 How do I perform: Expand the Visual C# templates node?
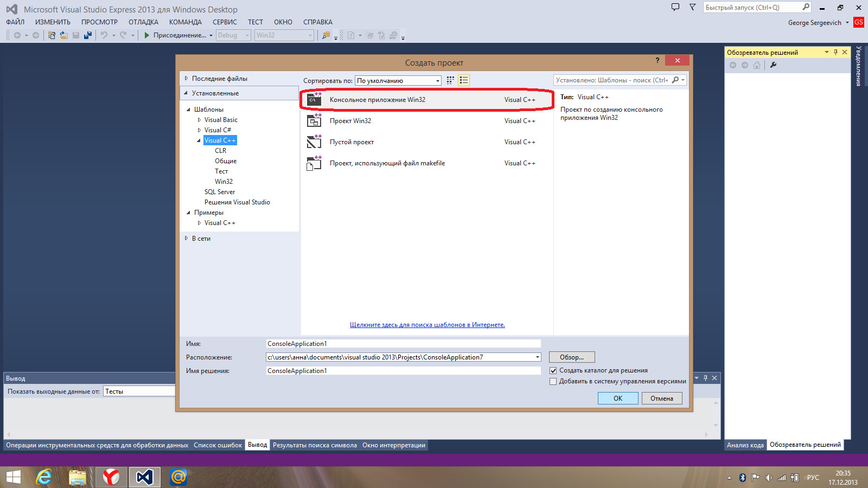(x=199, y=130)
